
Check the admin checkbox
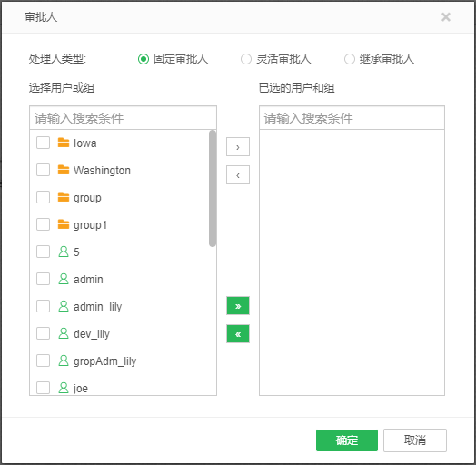tap(43, 279)
